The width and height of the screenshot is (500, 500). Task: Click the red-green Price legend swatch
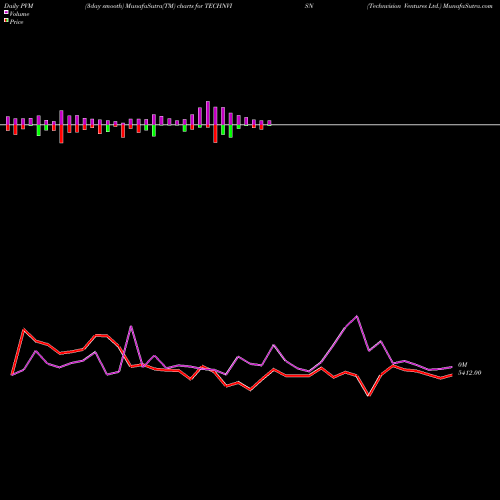click(6, 20)
